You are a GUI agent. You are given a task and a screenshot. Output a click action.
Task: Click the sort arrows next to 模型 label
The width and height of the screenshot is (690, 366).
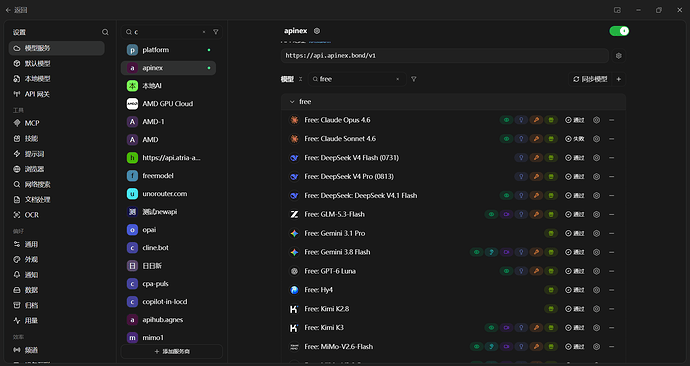pyautogui.click(x=301, y=79)
